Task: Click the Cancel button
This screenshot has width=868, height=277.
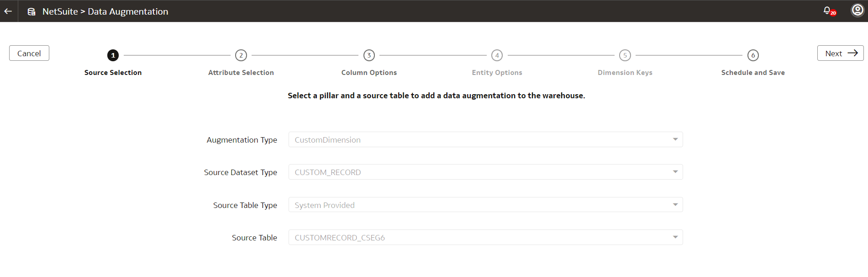Action: coord(29,53)
